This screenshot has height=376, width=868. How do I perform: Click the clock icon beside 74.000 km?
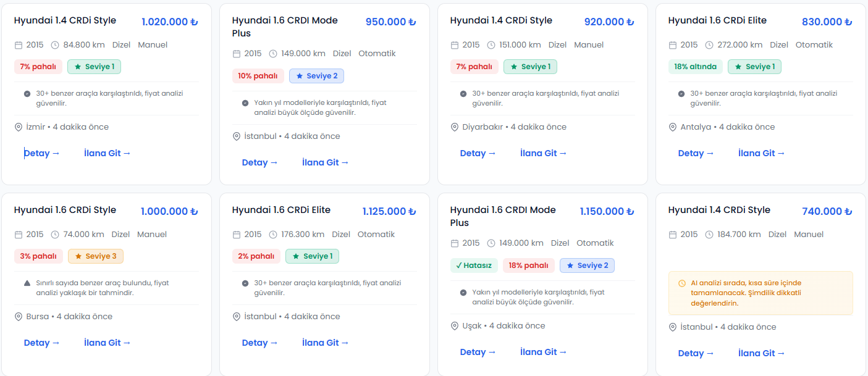point(55,235)
